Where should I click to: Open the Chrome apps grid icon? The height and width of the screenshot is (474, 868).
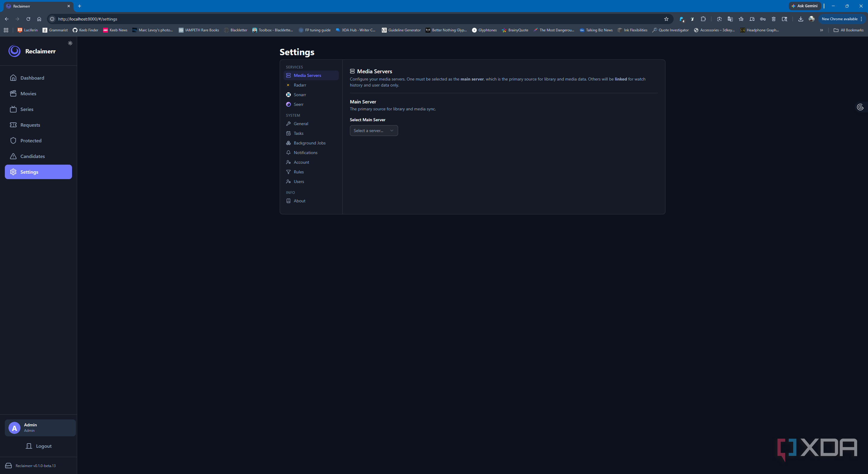tap(6, 30)
